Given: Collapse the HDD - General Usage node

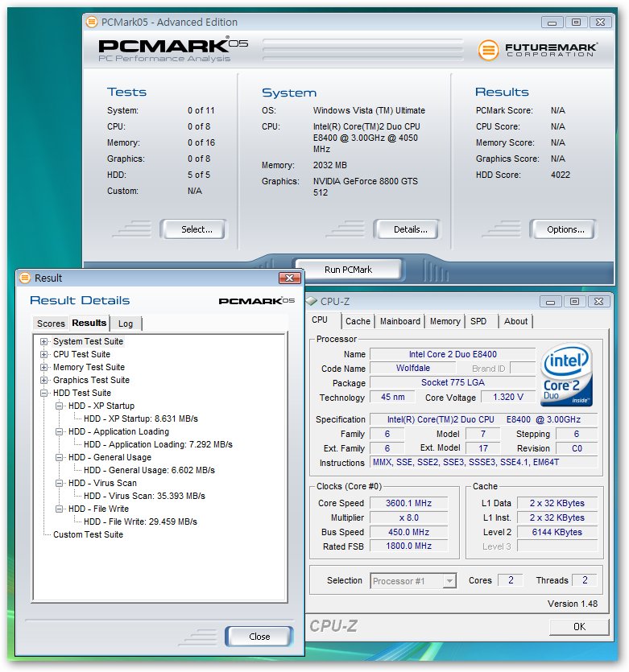Looking at the screenshot, I should click(59, 457).
